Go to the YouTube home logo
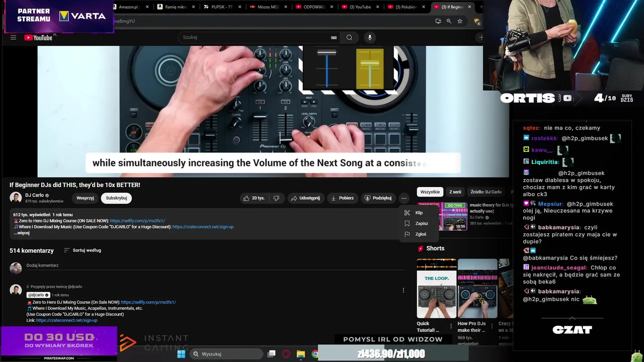This screenshot has height=362, width=644. (x=39, y=37)
